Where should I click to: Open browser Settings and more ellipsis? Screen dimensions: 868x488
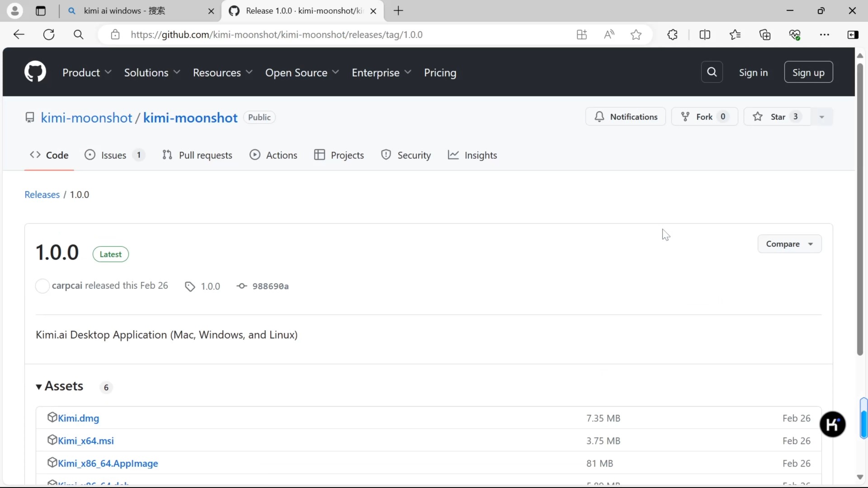[x=825, y=34]
